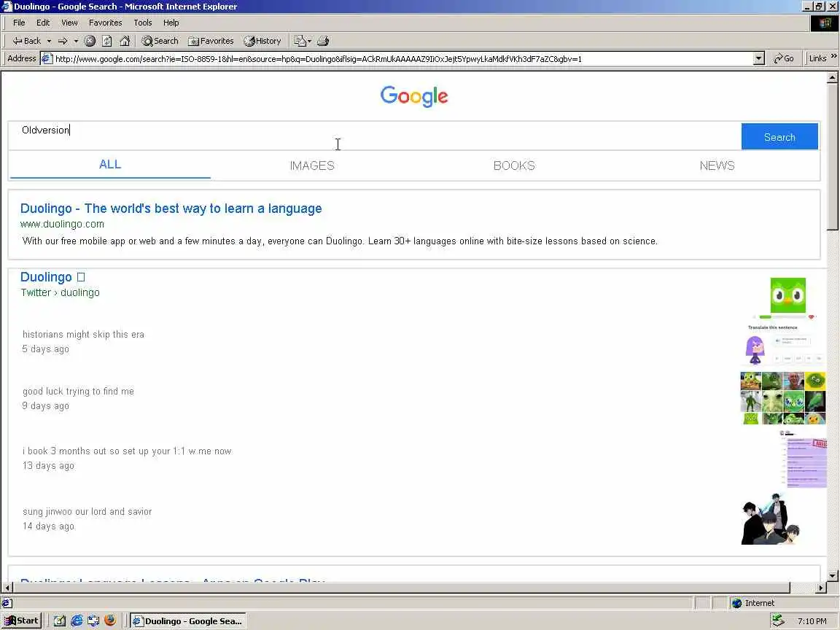Click the blue Search button
The image size is (840, 630).
pos(779,136)
